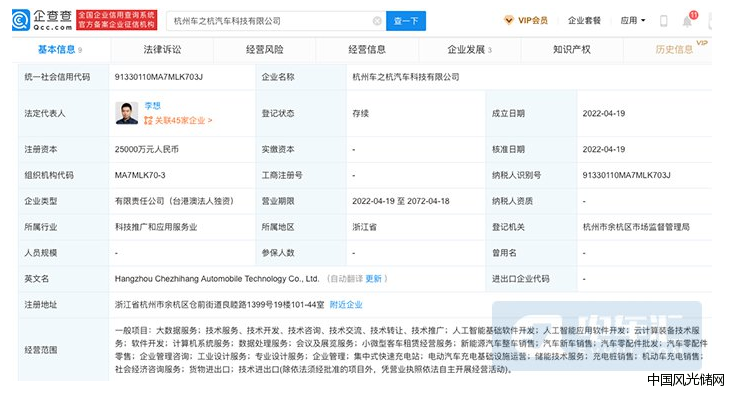This screenshot has width=733, height=410.
Task: Switch to the 知识产权 tab
Action: click(572, 50)
